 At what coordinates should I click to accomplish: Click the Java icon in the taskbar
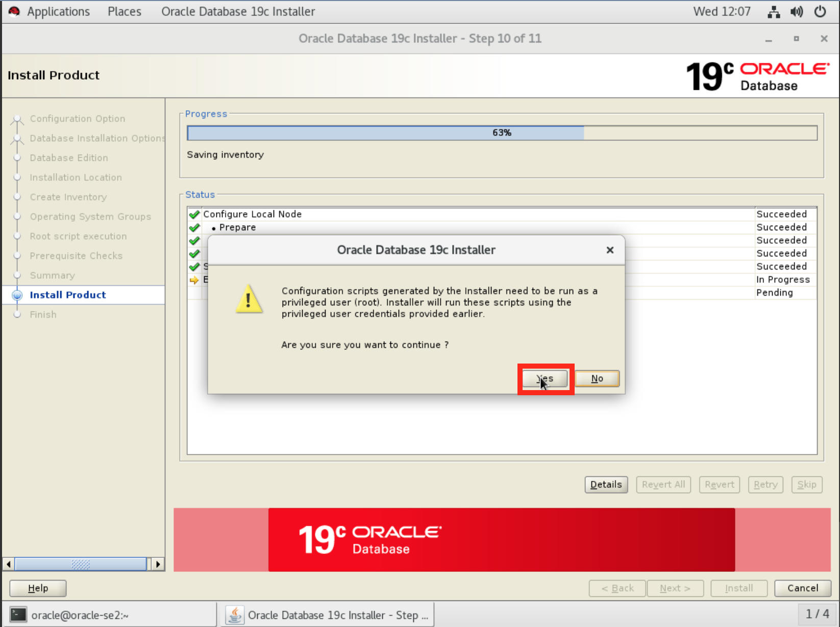pos(235,615)
